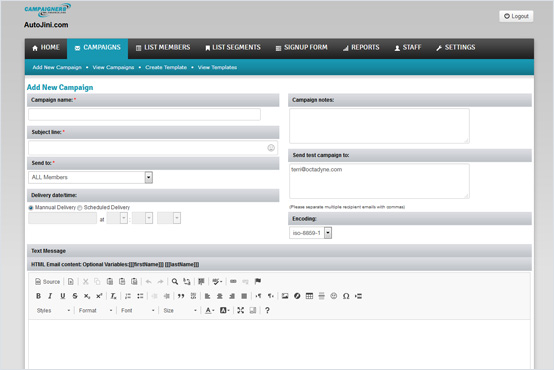The height and width of the screenshot is (370, 554).
Task: Click the View Campaigns link
Action: 113,67
